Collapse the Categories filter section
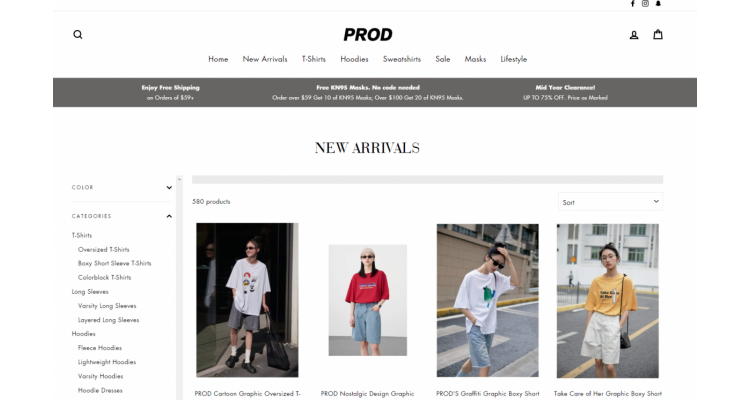The width and height of the screenshot is (750, 400). pyautogui.click(x=121, y=216)
